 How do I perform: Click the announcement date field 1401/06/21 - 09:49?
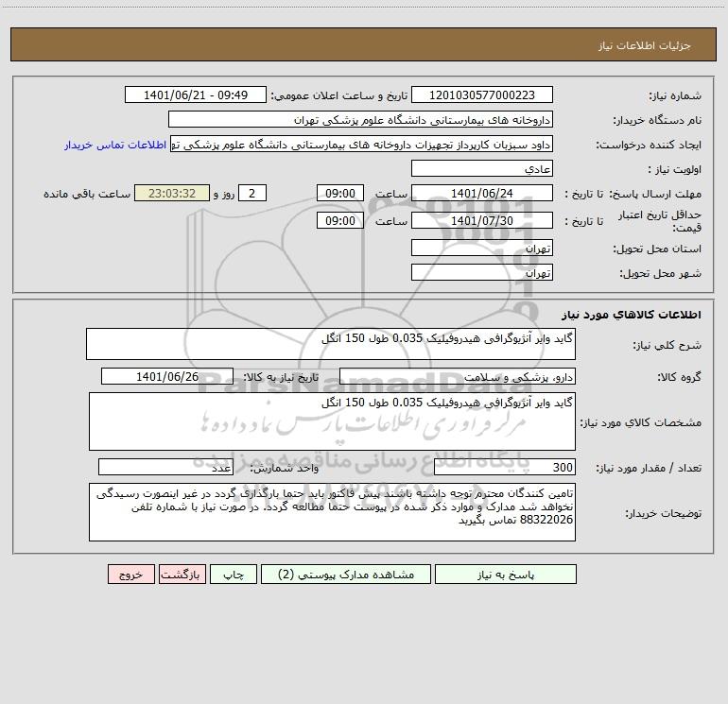196,94
